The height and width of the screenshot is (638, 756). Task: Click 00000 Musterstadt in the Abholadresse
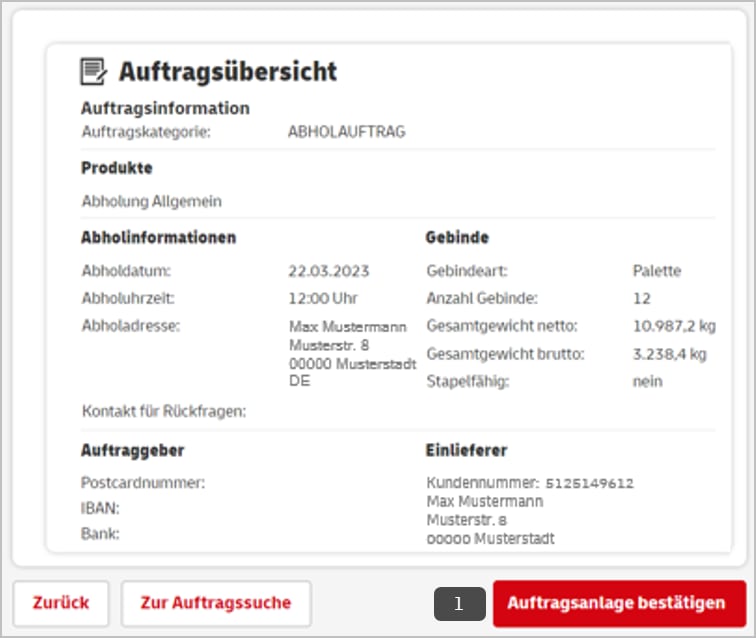tap(352, 364)
